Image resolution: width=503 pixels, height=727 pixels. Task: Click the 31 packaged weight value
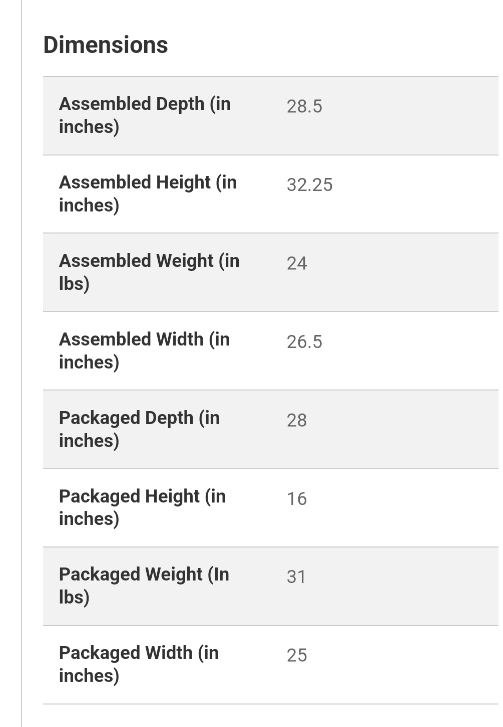click(296, 577)
